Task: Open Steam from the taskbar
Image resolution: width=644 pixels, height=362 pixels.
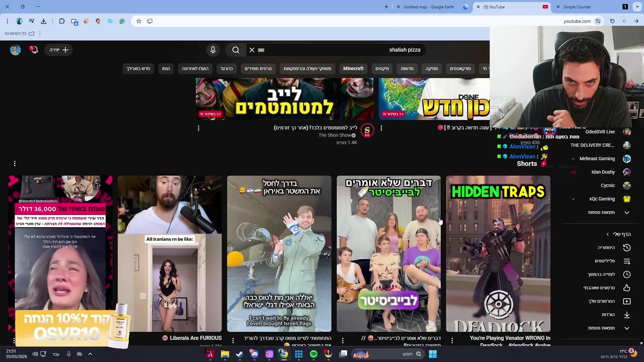Action: (x=239, y=354)
